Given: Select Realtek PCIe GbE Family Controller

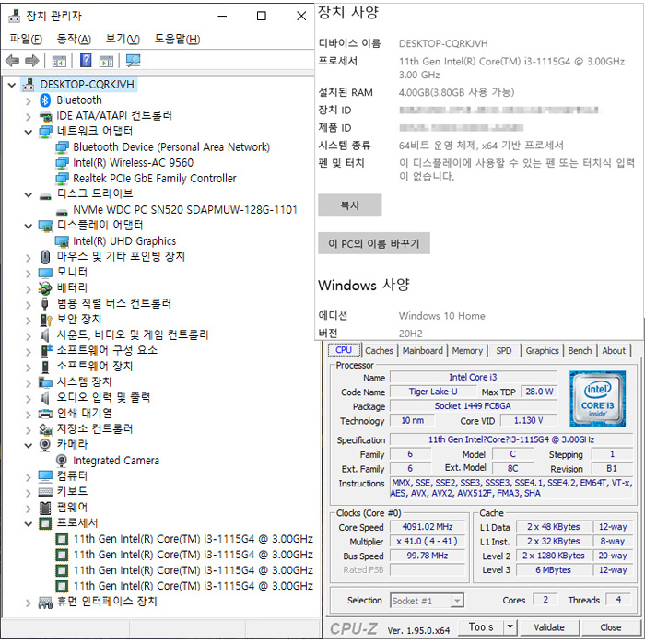Looking at the screenshot, I should [x=154, y=179].
